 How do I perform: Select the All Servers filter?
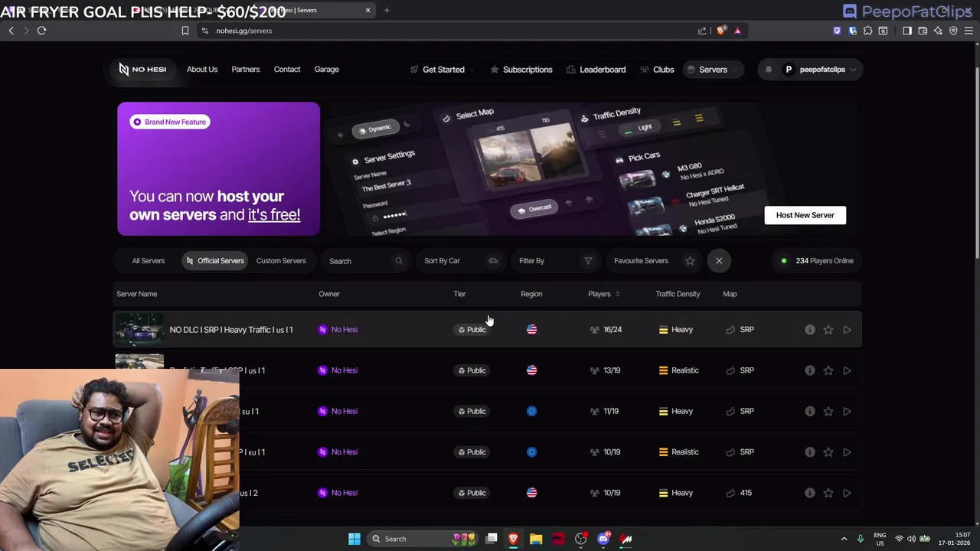pyautogui.click(x=148, y=261)
